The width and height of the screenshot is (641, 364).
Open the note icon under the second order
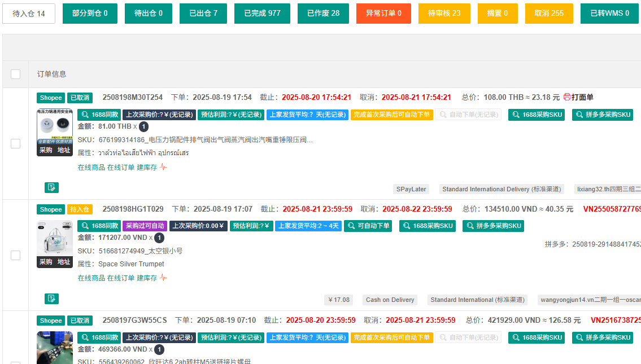(51, 299)
